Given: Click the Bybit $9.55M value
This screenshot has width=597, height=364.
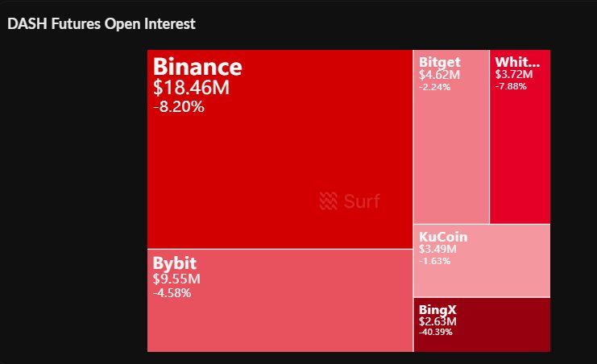Looking at the screenshot, I should 176,279.
